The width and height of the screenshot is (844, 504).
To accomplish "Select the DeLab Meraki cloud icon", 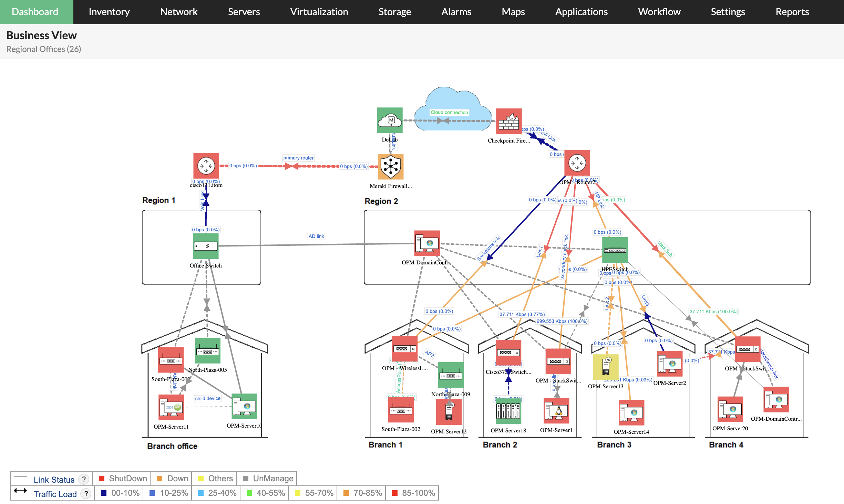I will point(390,120).
